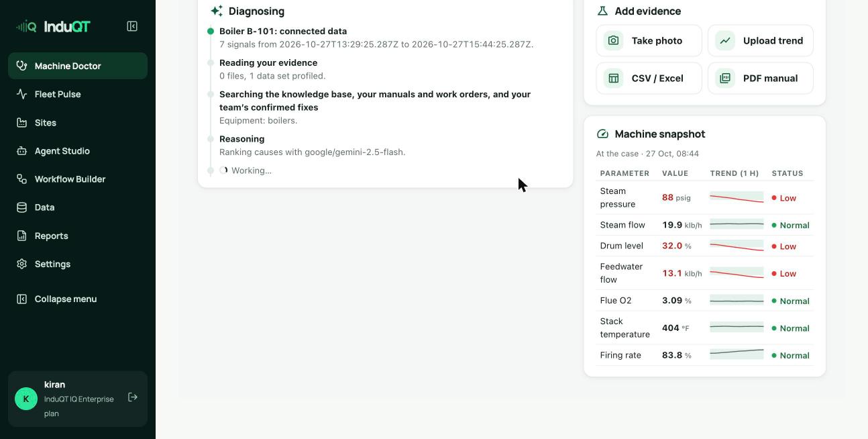The width and height of the screenshot is (868, 439).
Task: Click the Steam pressure value 88 psig
Action: tap(676, 197)
